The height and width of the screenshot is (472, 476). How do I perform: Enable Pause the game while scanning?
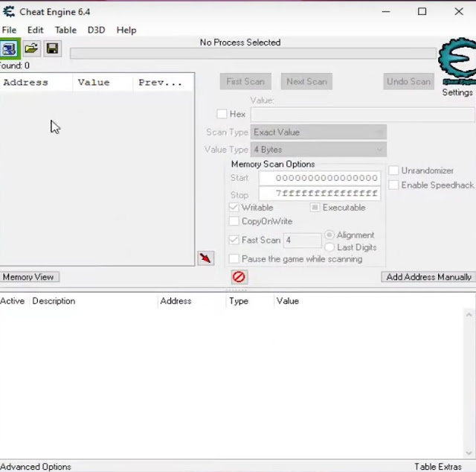tap(234, 258)
